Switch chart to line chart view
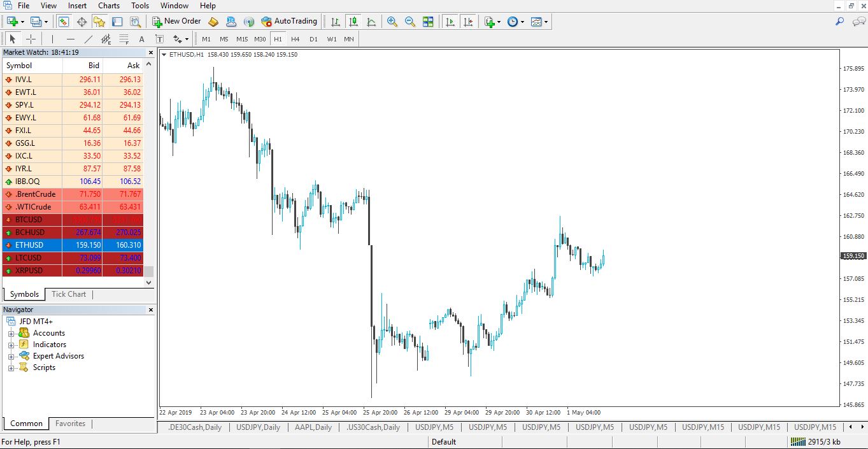868x449 pixels. (371, 22)
